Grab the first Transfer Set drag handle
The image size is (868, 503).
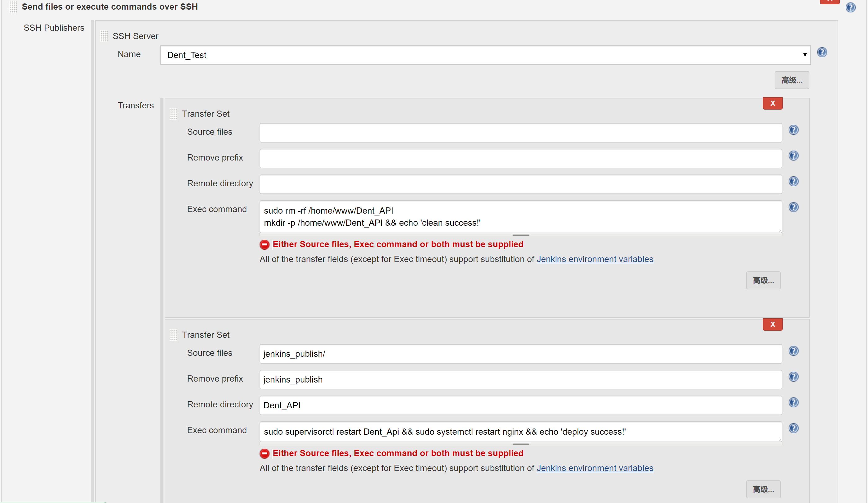tap(173, 114)
